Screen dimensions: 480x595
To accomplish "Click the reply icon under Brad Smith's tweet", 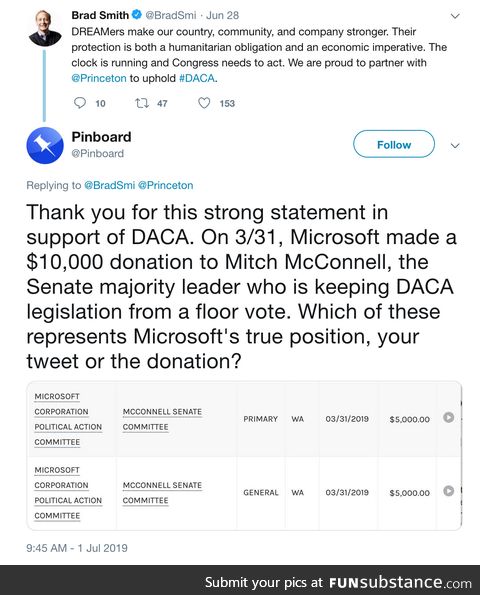I will tap(80, 103).
